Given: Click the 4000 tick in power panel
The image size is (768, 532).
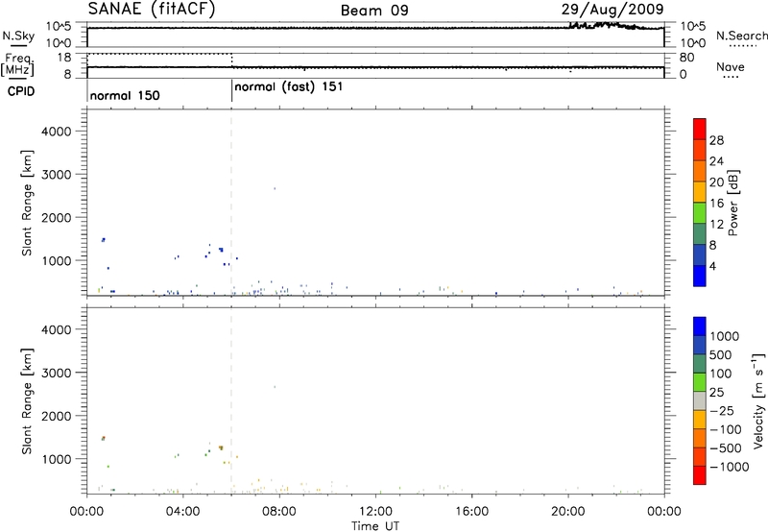Looking at the screenshot, I should point(57,132).
